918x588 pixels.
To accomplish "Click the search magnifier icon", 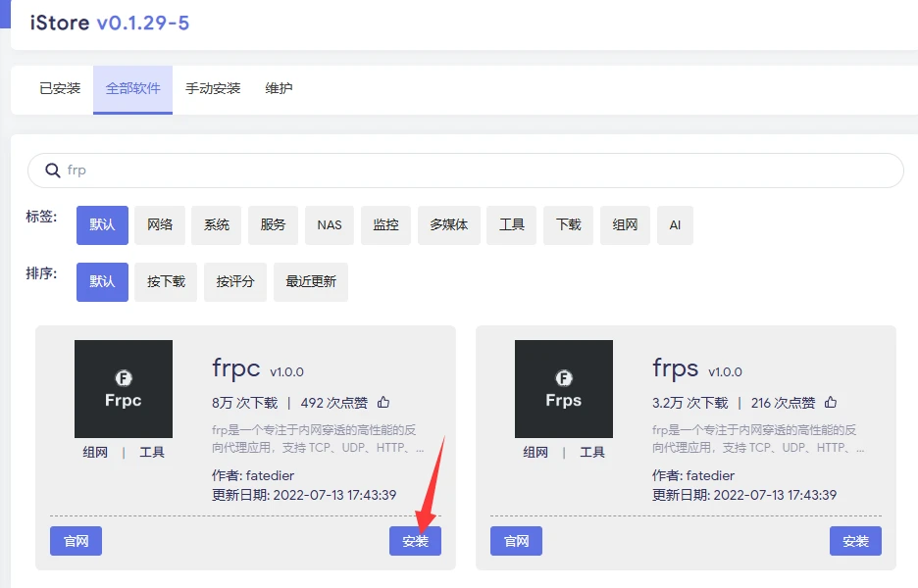I will pos(53,171).
